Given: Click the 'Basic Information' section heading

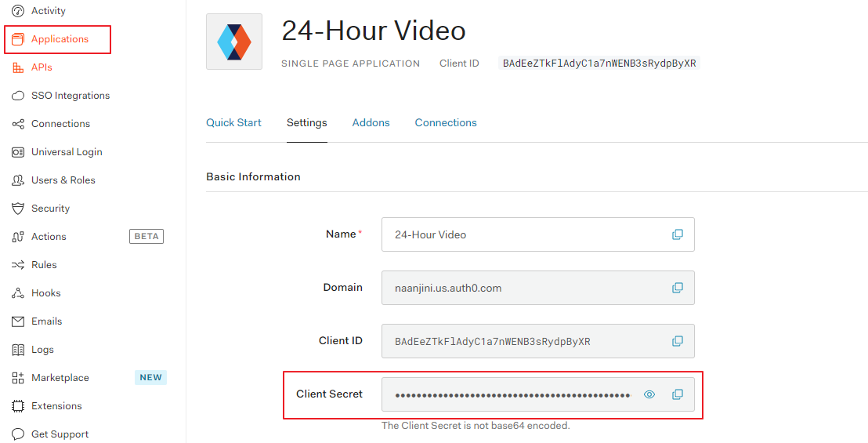Looking at the screenshot, I should [254, 176].
